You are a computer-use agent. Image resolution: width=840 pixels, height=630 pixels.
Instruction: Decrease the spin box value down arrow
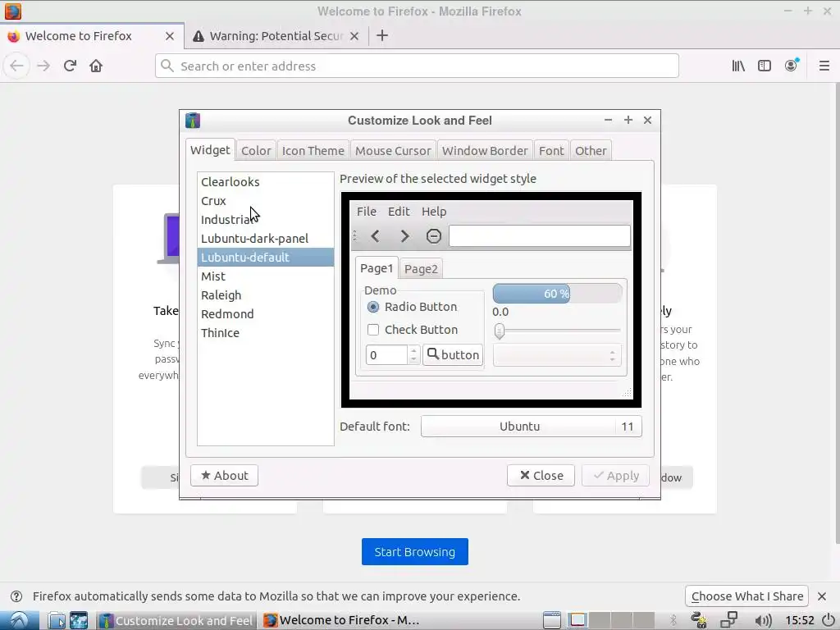pyautogui.click(x=413, y=359)
